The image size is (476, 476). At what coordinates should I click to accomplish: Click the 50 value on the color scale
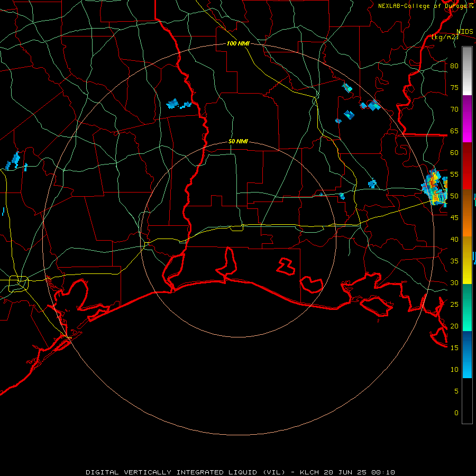454,196
